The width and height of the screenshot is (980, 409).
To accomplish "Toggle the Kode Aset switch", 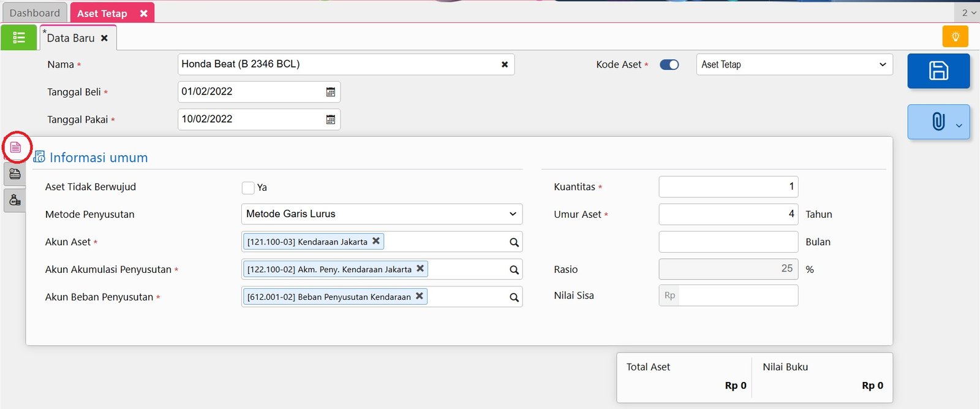I will (x=669, y=64).
